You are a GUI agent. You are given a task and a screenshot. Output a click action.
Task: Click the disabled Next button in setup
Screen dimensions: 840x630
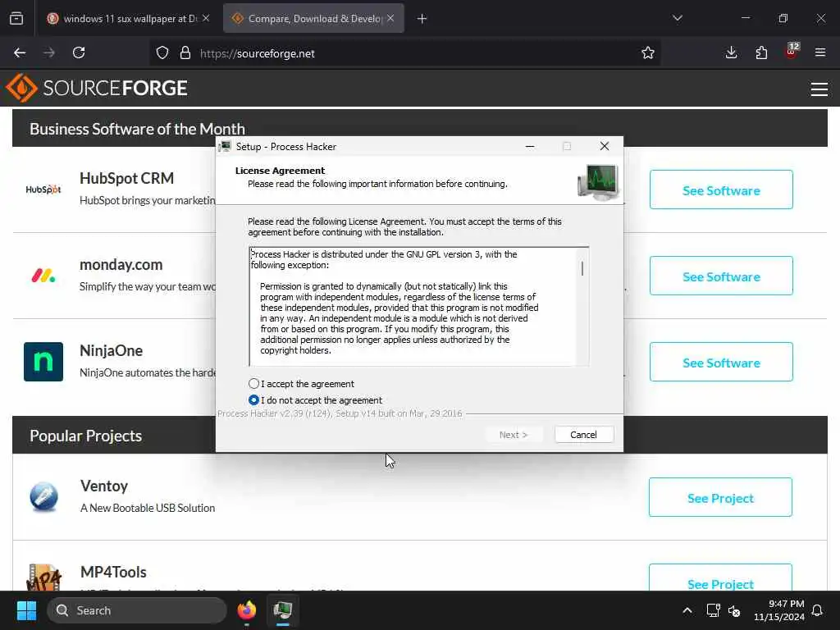click(514, 435)
